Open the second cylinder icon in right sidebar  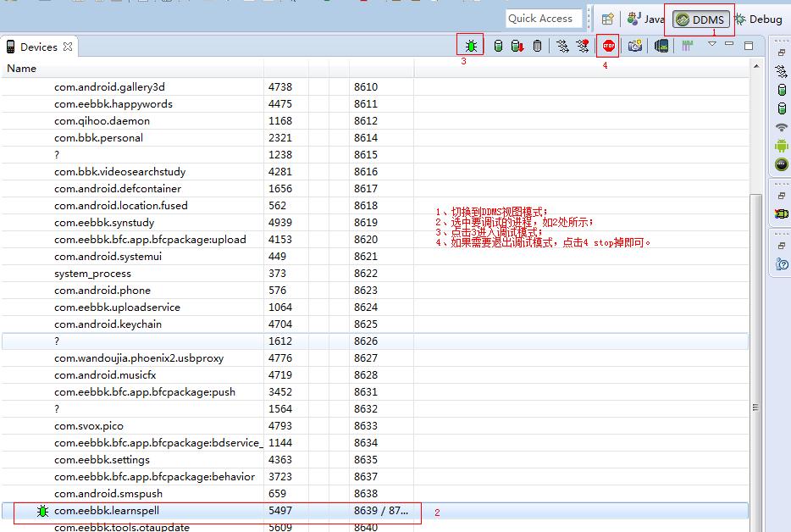(782, 108)
